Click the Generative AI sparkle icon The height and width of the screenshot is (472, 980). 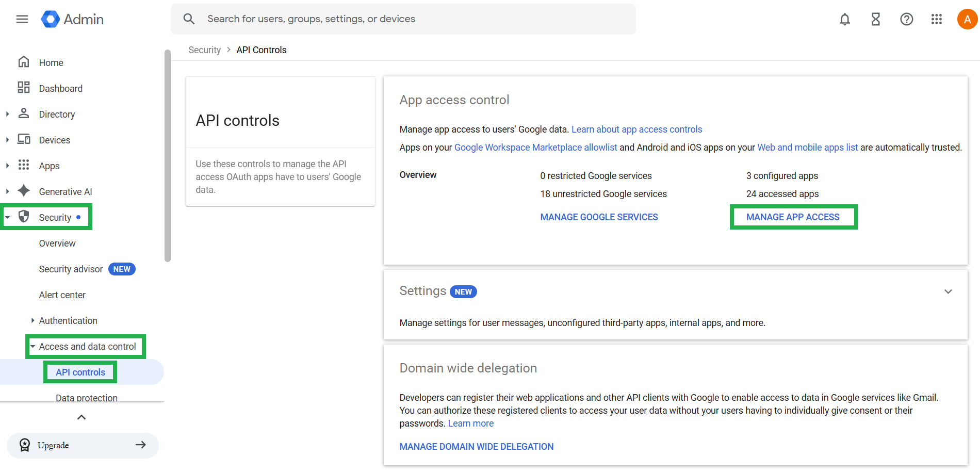point(24,191)
